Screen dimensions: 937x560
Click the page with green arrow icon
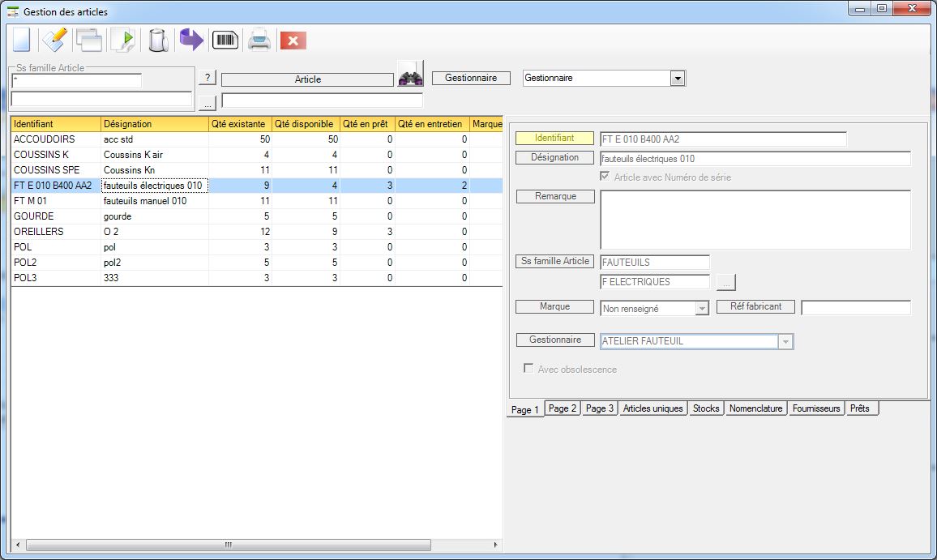click(x=123, y=40)
